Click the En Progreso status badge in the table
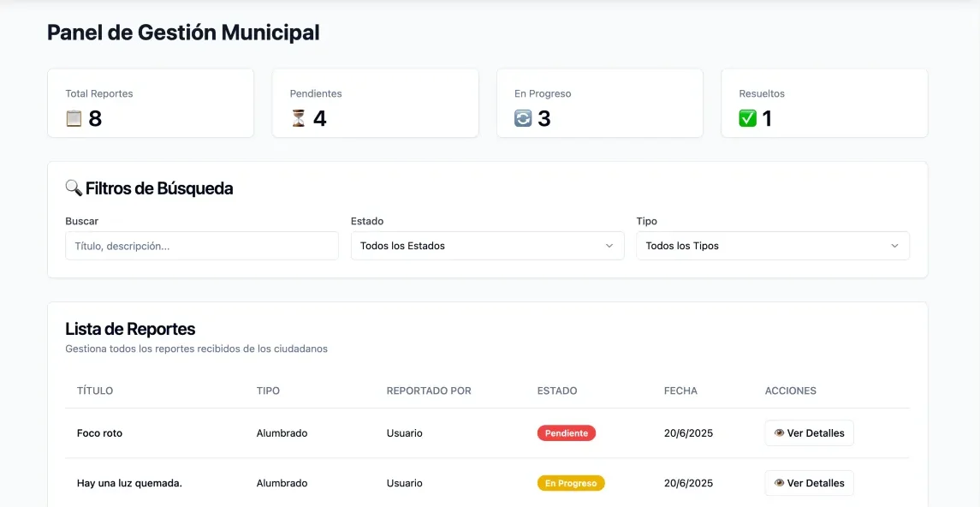 (x=571, y=483)
